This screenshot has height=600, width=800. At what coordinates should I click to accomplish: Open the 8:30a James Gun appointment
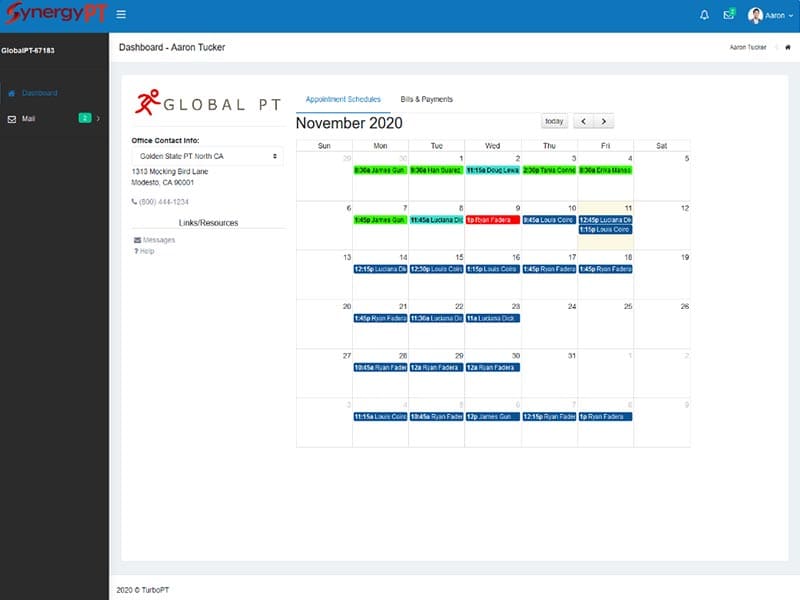pos(380,170)
